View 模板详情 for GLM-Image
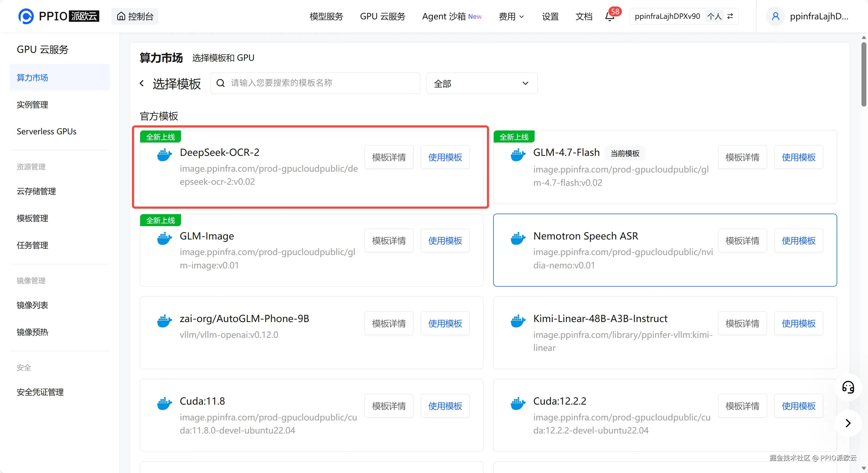This screenshot has width=868, height=473. (388, 241)
